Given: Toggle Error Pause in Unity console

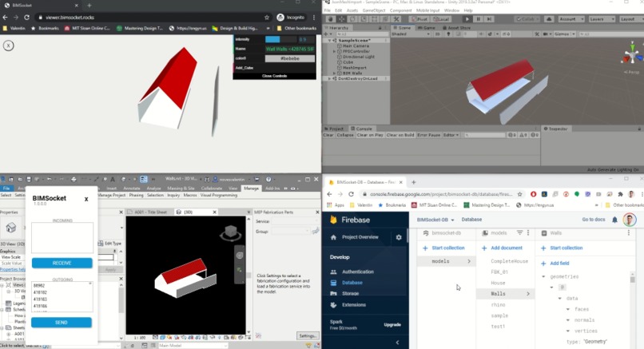Looking at the screenshot, I should [x=428, y=135].
